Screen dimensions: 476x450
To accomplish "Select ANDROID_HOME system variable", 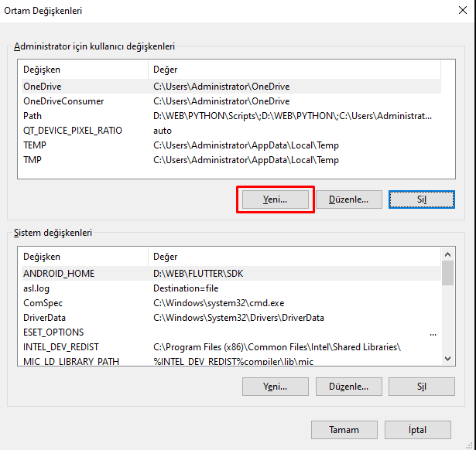I will click(59, 273).
